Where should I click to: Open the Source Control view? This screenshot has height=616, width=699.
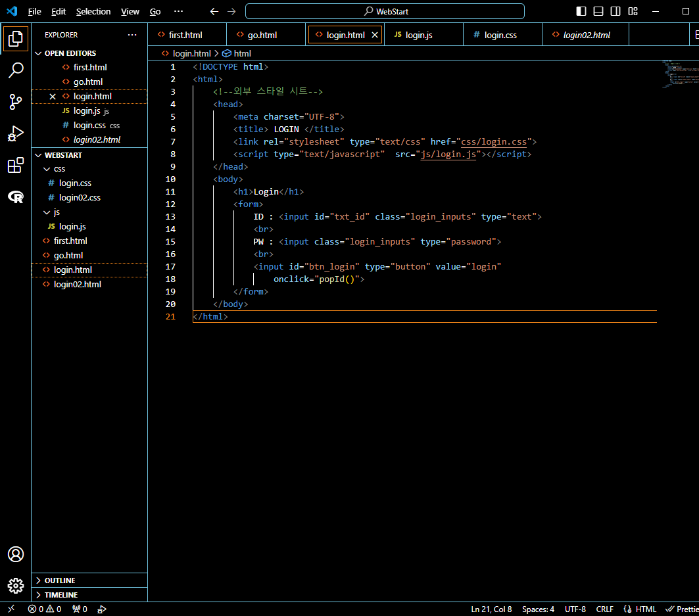(x=16, y=102)
